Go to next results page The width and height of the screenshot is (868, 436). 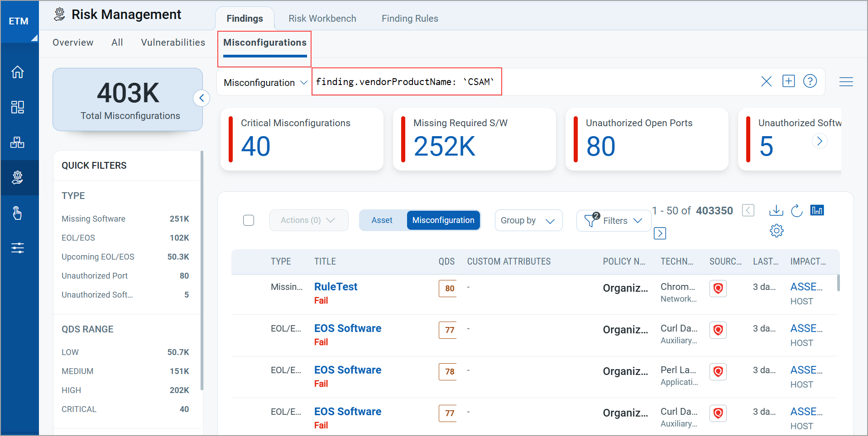point(660,233)
